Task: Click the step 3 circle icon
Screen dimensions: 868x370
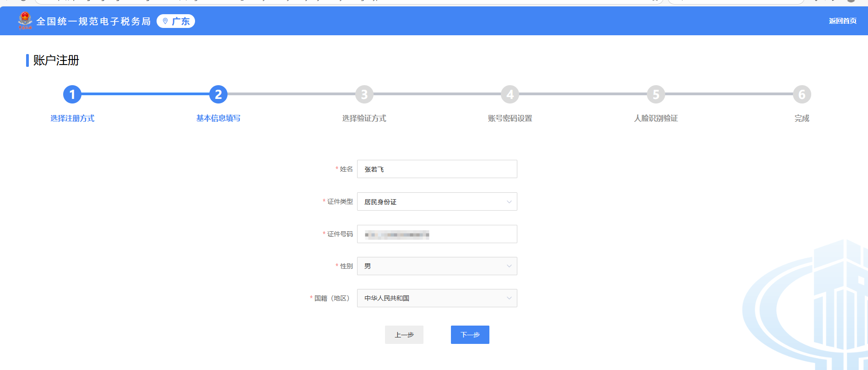Action: click(x=364, y=94)
